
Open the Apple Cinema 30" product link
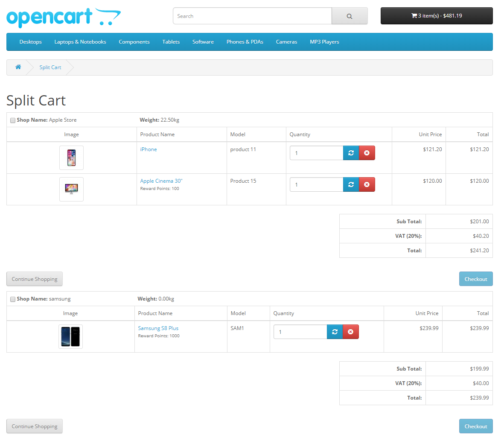click(161, 181)
